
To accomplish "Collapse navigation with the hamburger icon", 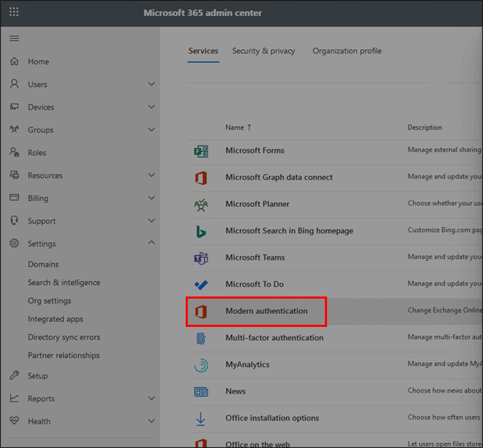I will pyautogui.click(x=15, y=38).
